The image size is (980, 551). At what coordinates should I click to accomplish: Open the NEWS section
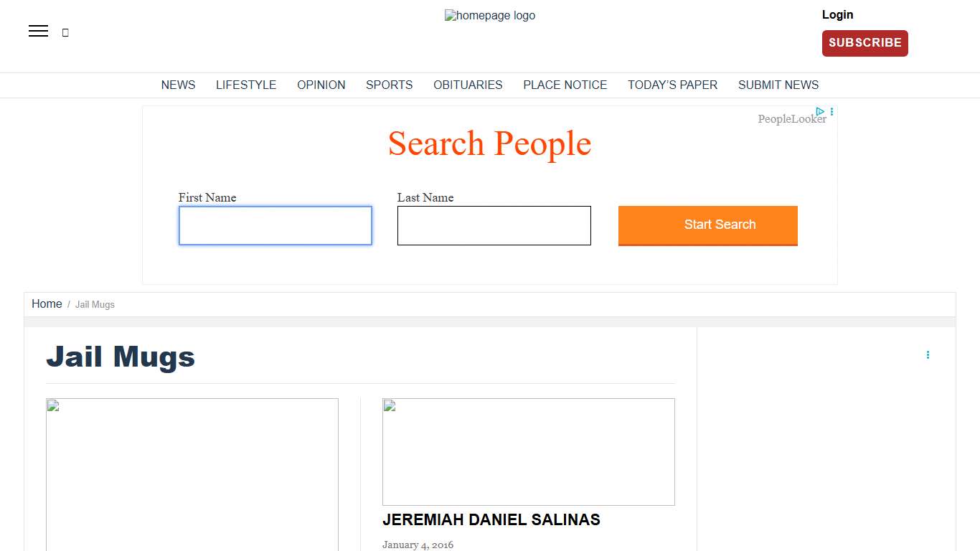coord(178,85)
